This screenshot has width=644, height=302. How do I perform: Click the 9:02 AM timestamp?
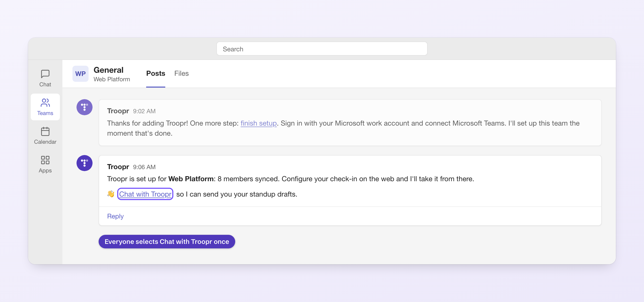click(144, 111)
